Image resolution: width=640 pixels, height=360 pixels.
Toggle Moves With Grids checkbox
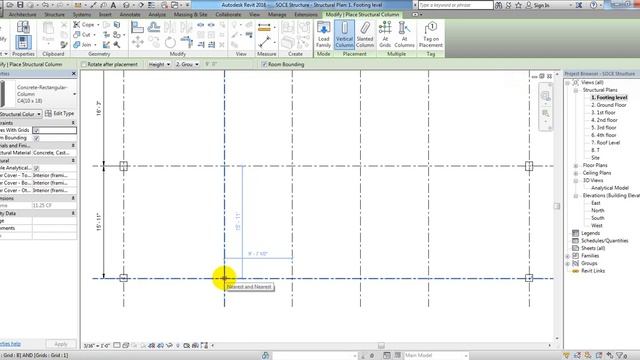click(36, 131)
